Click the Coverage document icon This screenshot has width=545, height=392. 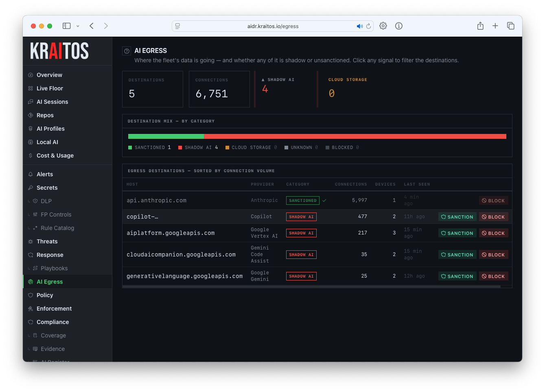(x=35, y=335)
